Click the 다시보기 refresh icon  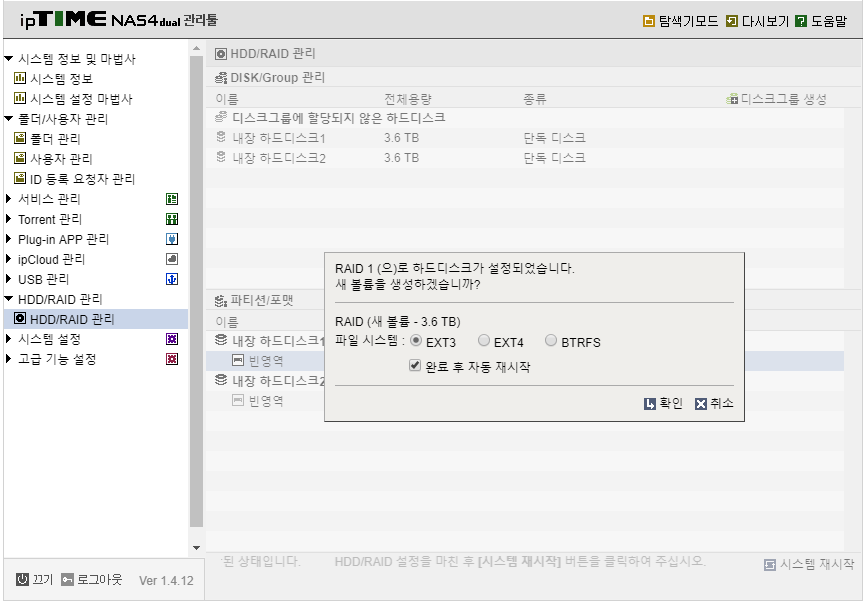tap(732, 21)
